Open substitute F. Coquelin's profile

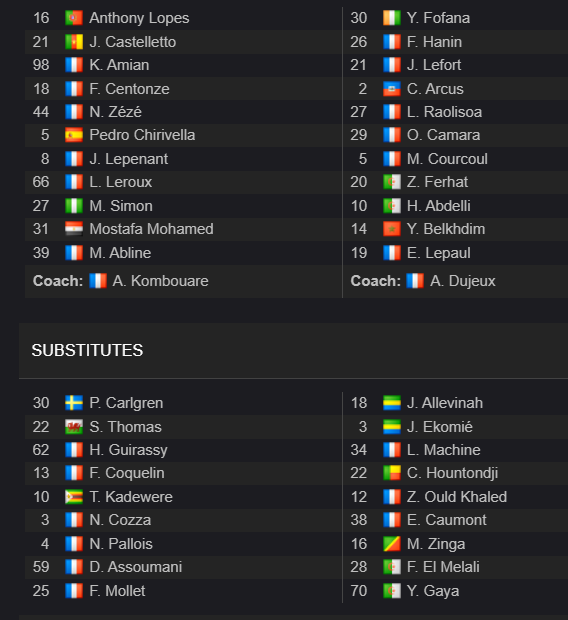(127, 473)
